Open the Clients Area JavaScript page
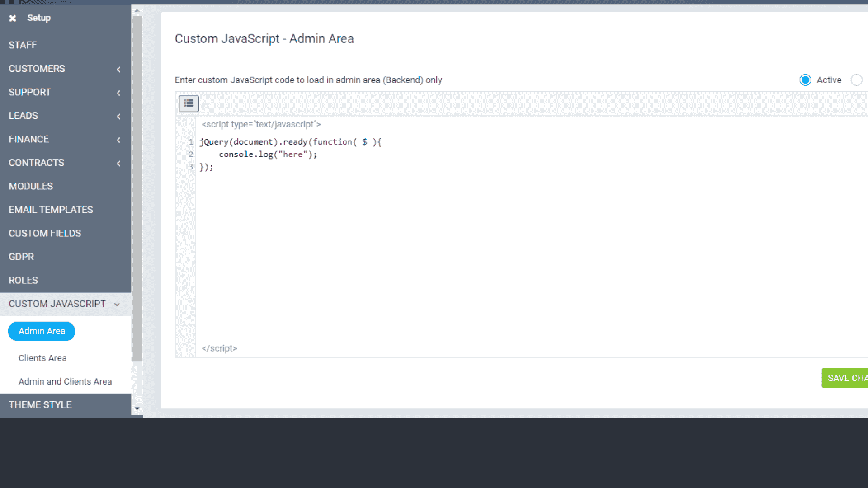Screen dimensions: 868x488 click(x=42, y=357)
